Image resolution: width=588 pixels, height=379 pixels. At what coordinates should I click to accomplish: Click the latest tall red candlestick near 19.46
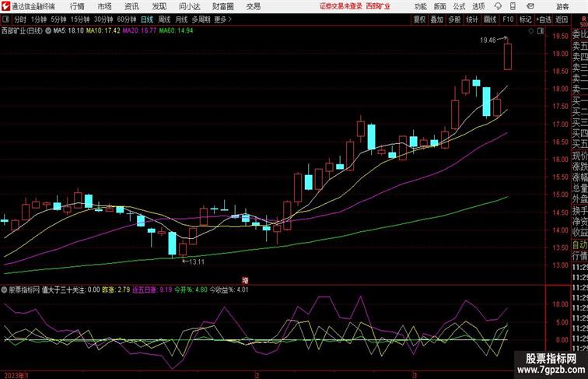tap(507, 57)
